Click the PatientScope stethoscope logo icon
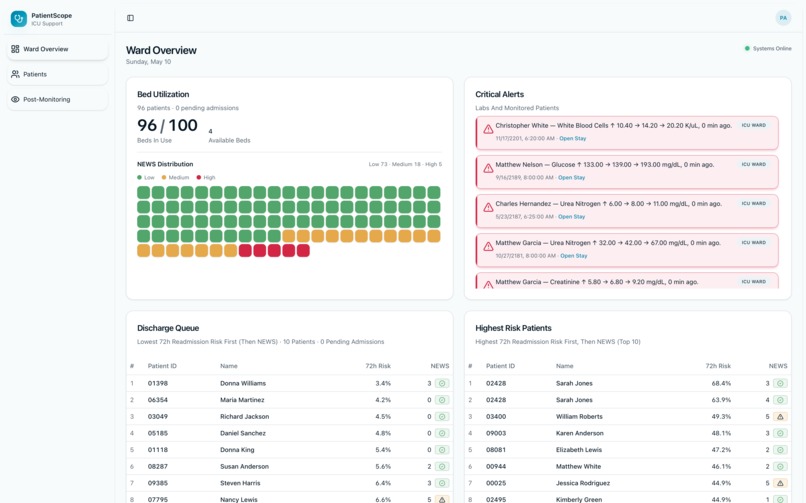Screen dimensions: 806x503 coord(19,19)
